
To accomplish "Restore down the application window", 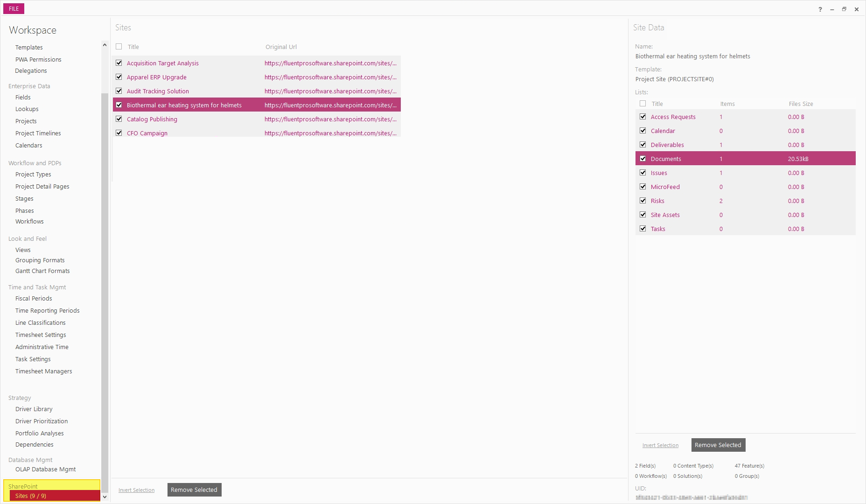I will click(844, 9).
